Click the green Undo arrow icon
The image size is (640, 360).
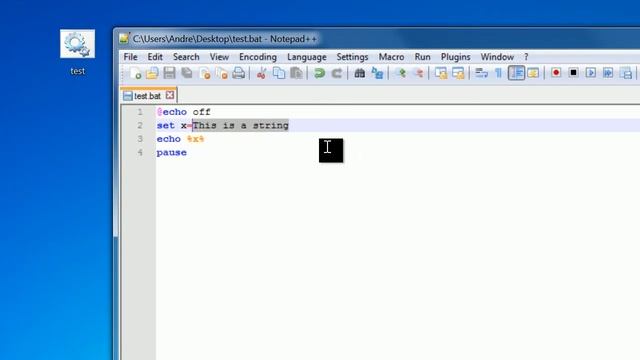click(x=320, y=73)
